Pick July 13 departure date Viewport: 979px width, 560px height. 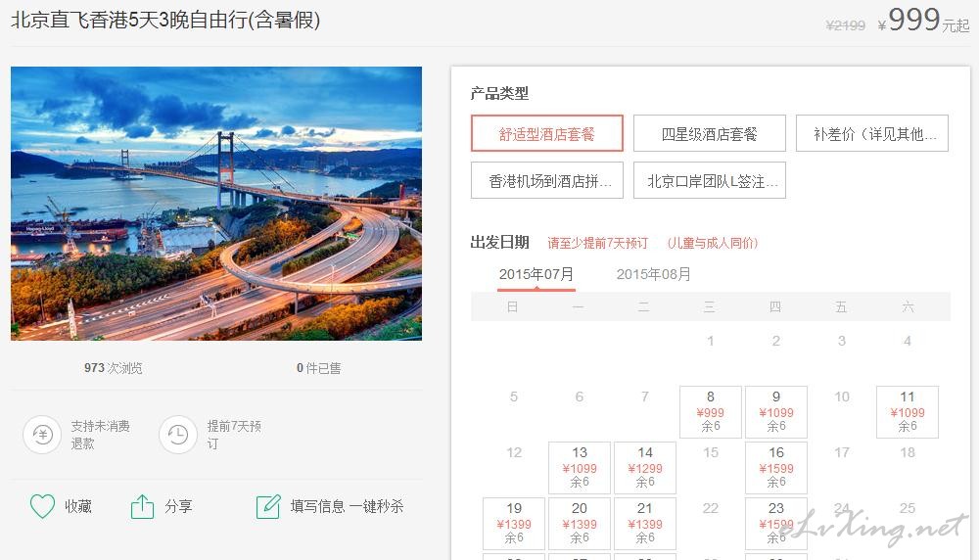[580, 468]
